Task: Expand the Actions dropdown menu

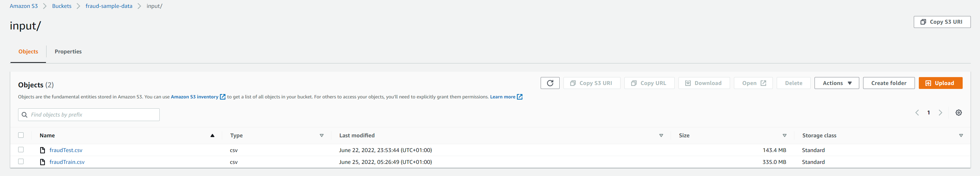Action: coord(837,83)
